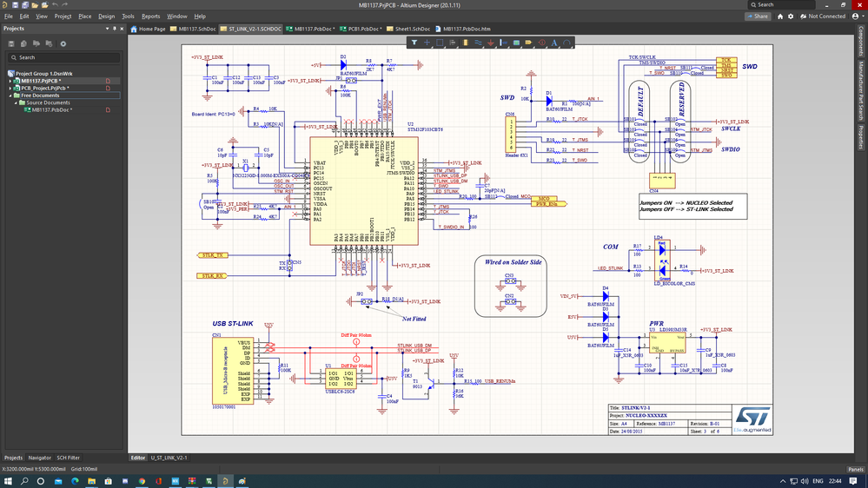Image resolution: width=868 pixels, height=488 pixels.
Task: Open Projects panel settings gear
Action: [x=63, y=43]
